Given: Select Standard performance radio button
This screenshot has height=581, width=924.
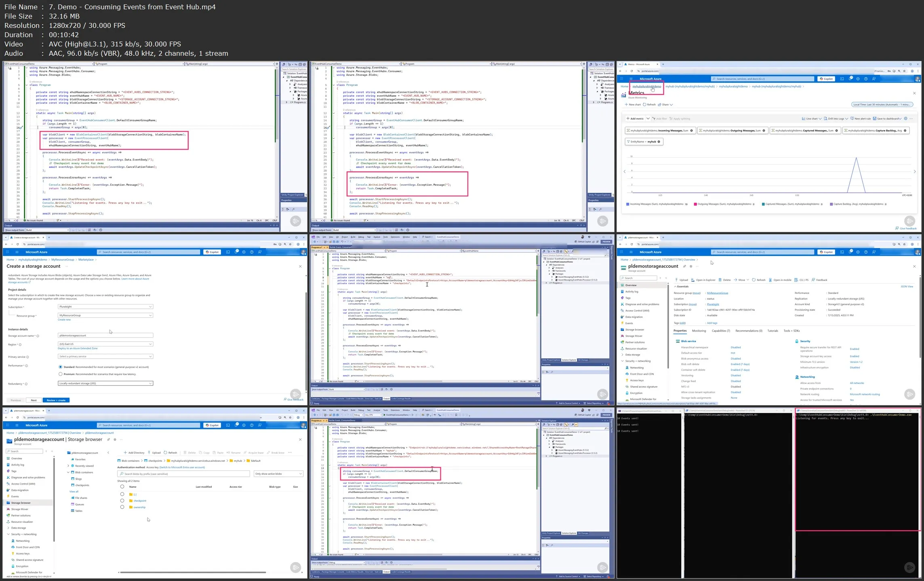Looking at the screenshot, I should coord(61,367).
